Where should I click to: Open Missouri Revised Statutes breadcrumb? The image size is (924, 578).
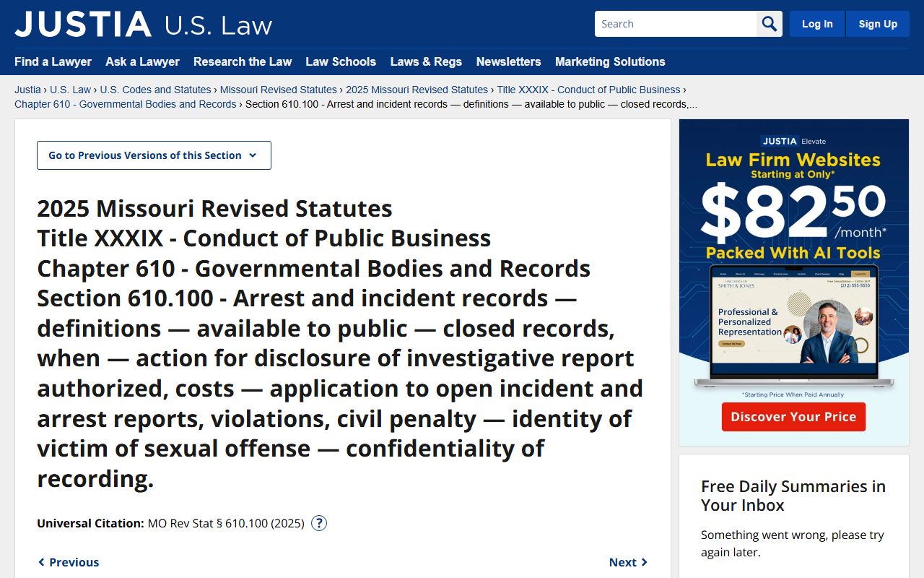[x=279, y=90]
